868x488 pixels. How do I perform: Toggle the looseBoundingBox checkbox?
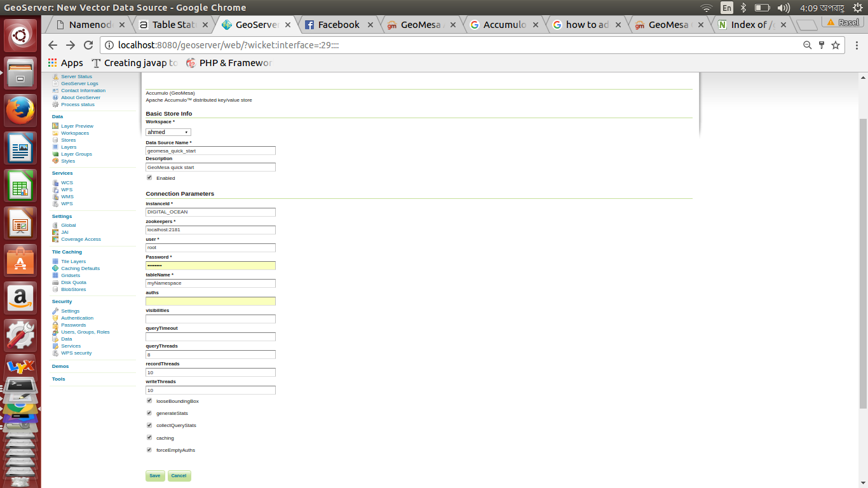tap(149, 401)
